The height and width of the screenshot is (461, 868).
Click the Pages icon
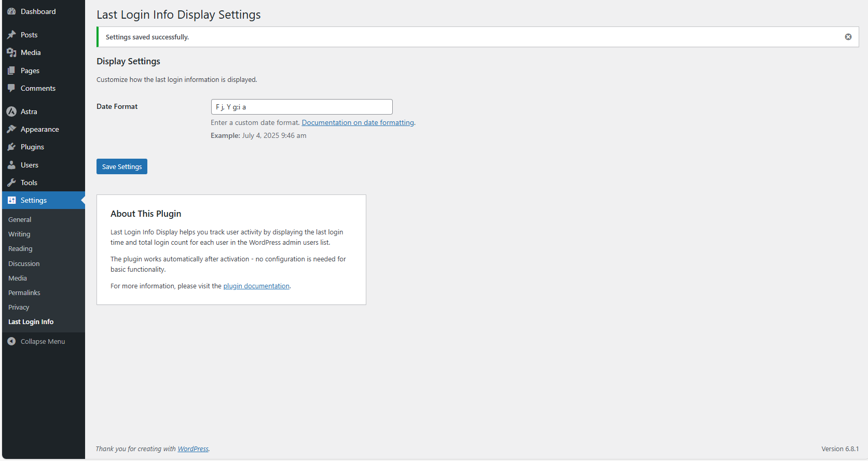click(11, 71)
